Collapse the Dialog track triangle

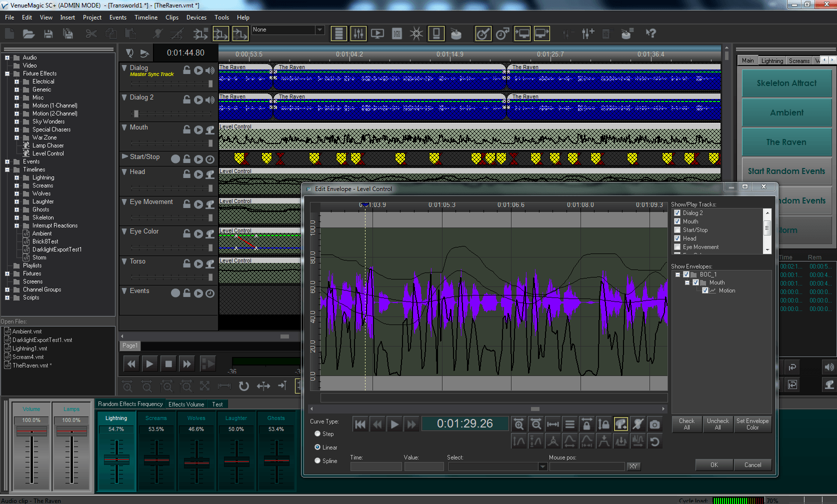124,67
